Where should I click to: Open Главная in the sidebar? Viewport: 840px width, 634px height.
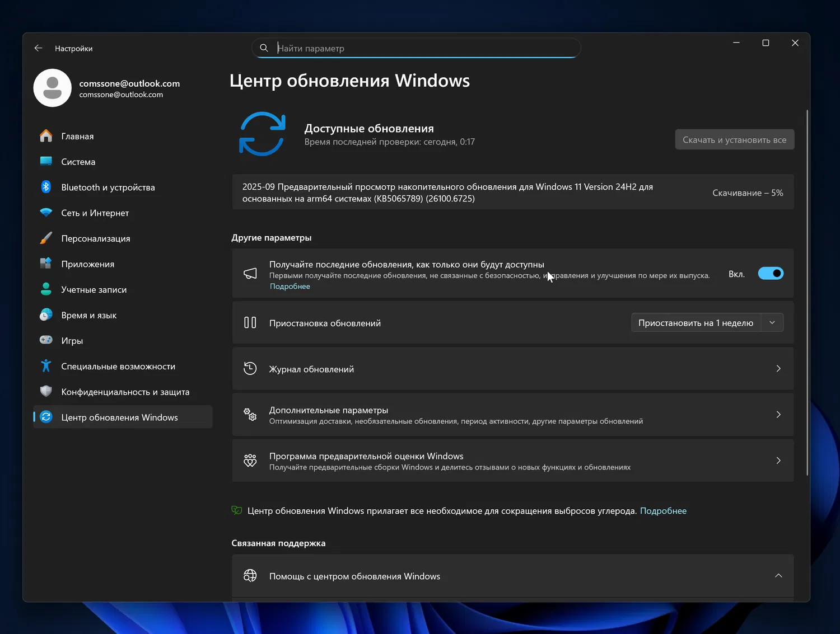[x=123, y=136]
